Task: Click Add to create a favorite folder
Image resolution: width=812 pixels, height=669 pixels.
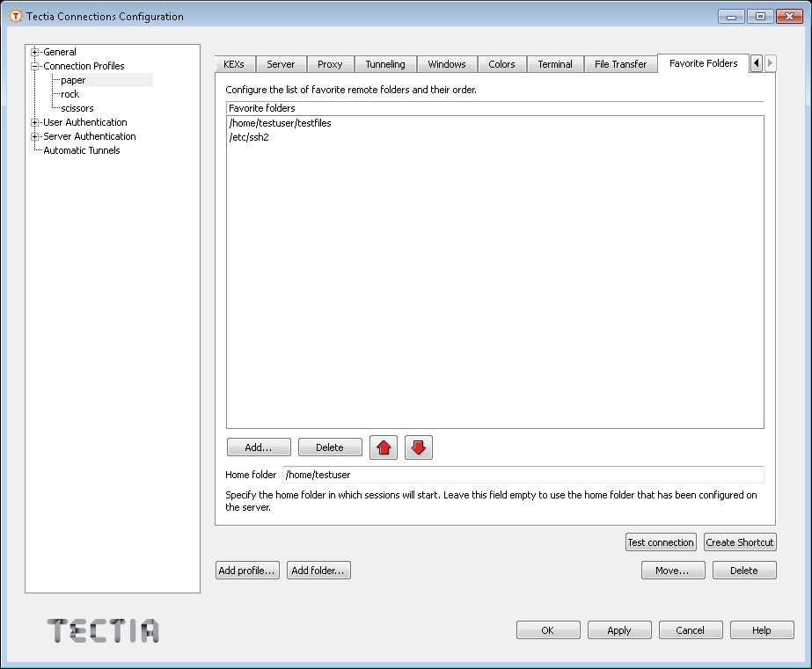Action: pos(258,447)
